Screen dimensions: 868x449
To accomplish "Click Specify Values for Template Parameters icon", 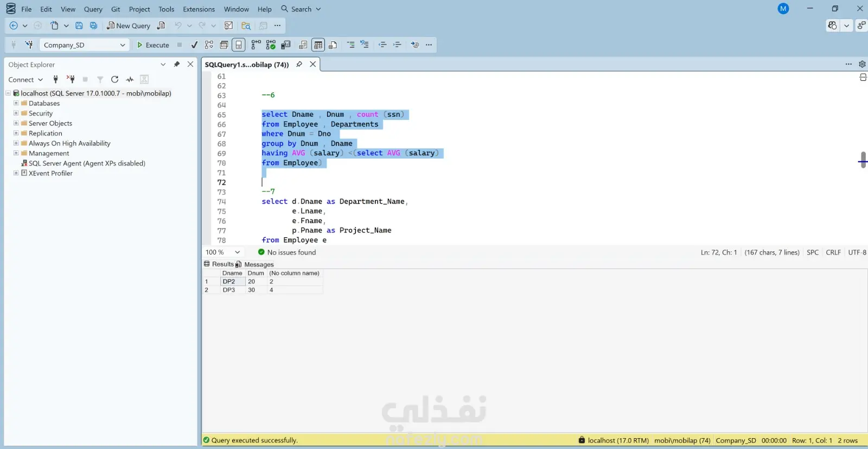I will pyautogui.click(x=415, y=45).
